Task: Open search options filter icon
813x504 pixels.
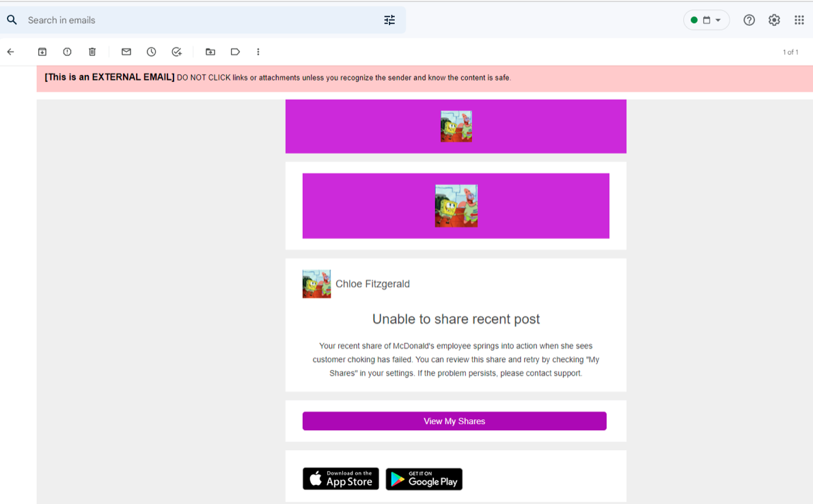Action: tap(389, 20)
